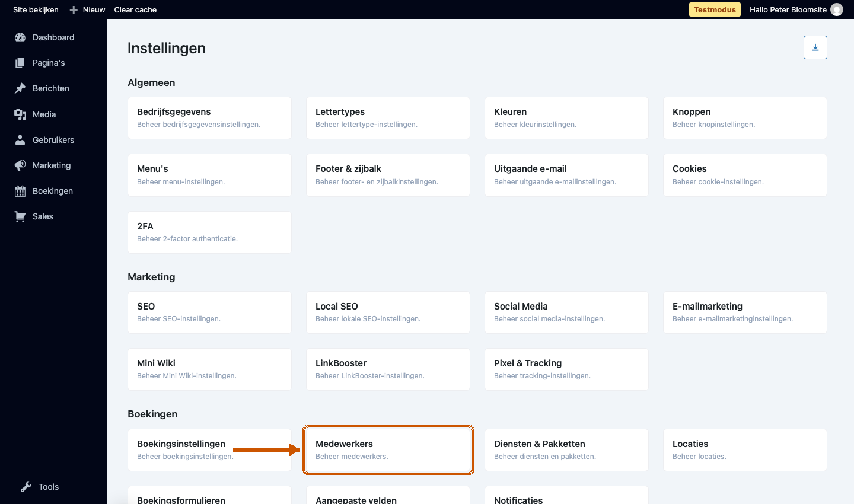Image resolution: width=854 pixels, height=504 pixels.
Task: Open Notificaties settings card
Action: 566,496
